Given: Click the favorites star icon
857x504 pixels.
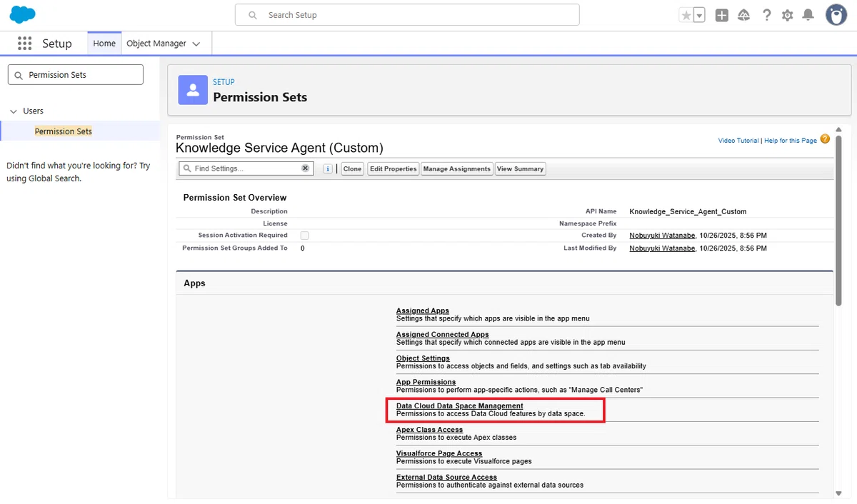Looking at the screenshot, I should [x=686, y=15].
